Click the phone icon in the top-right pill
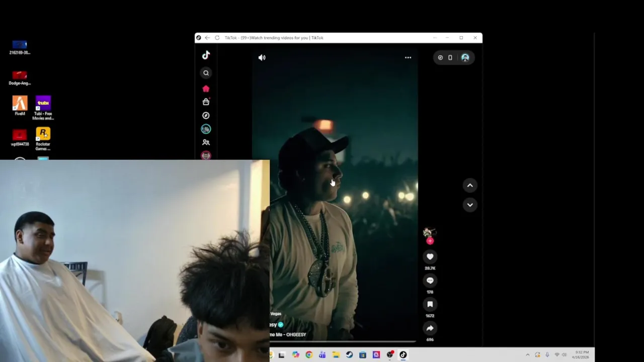This screenshot has height=362, width=644. pos(450,57)
